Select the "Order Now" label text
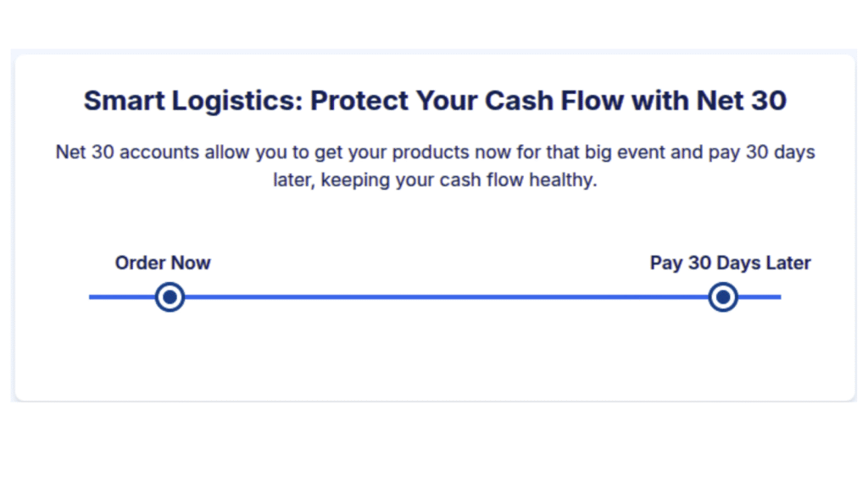Screen dimensions: 868x488 tap(163, 263)
